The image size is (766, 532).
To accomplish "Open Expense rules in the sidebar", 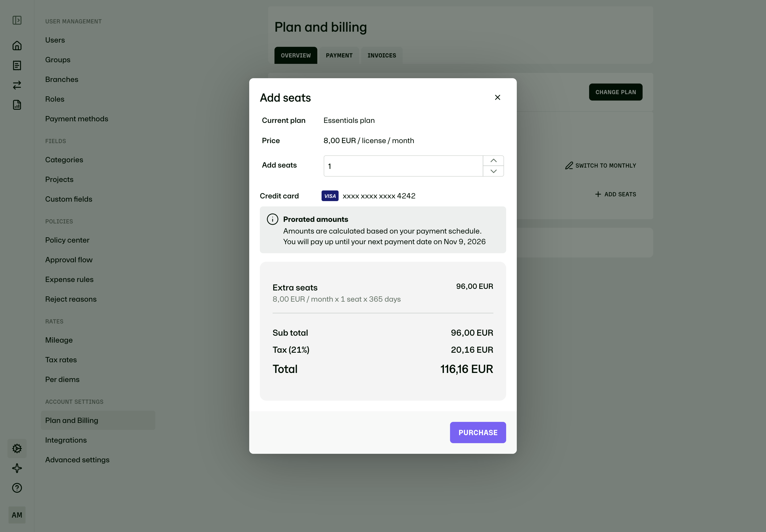I will tap(69, 279).
